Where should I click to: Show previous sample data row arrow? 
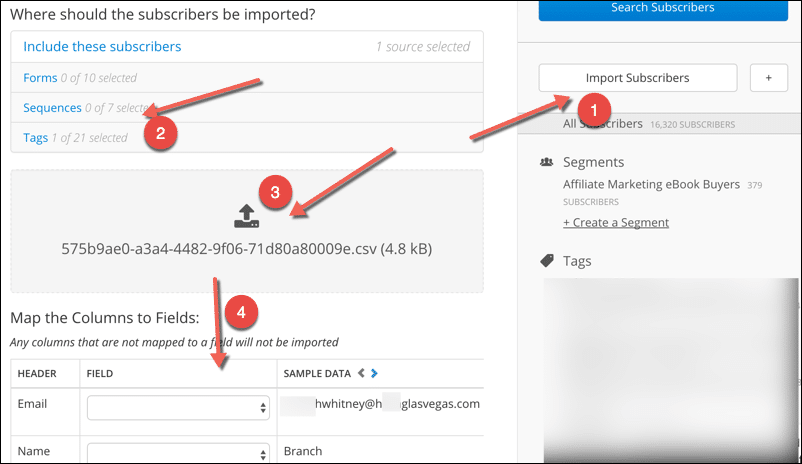pyautogui.click(x=361, y=373)
